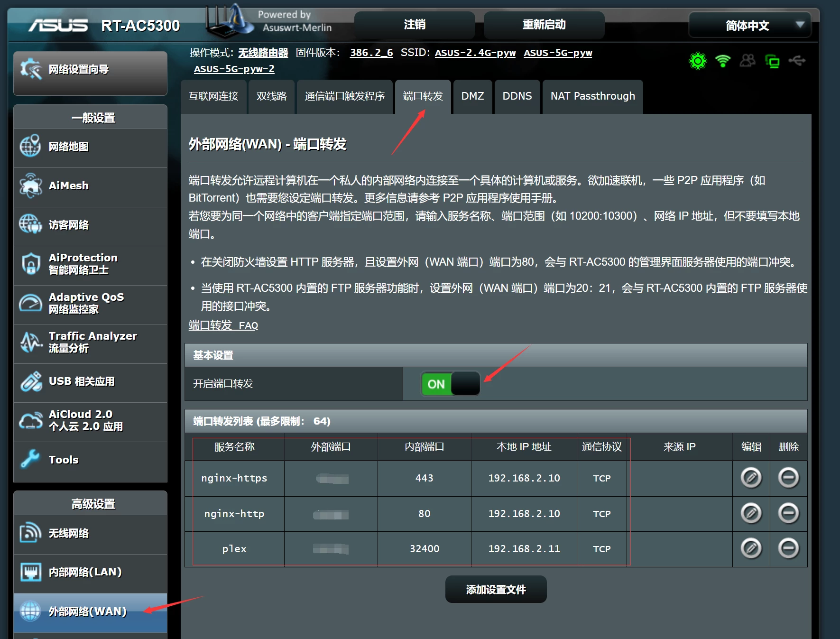Viewport: 840px width, 639px height.
Task: Click the green gear status icon
Action: tap(698, 61)
